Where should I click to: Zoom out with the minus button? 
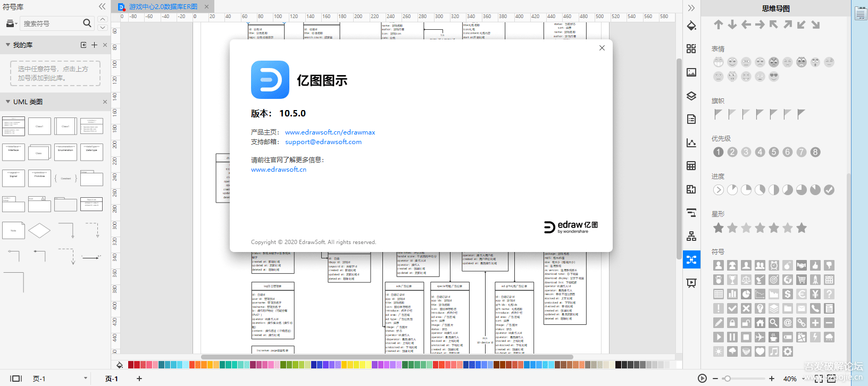(x=715, y=379)
